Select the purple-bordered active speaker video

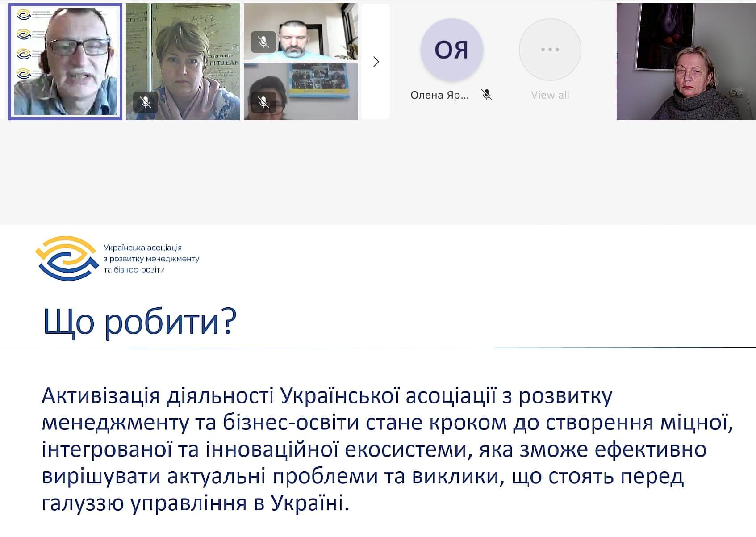pos(66,62)
